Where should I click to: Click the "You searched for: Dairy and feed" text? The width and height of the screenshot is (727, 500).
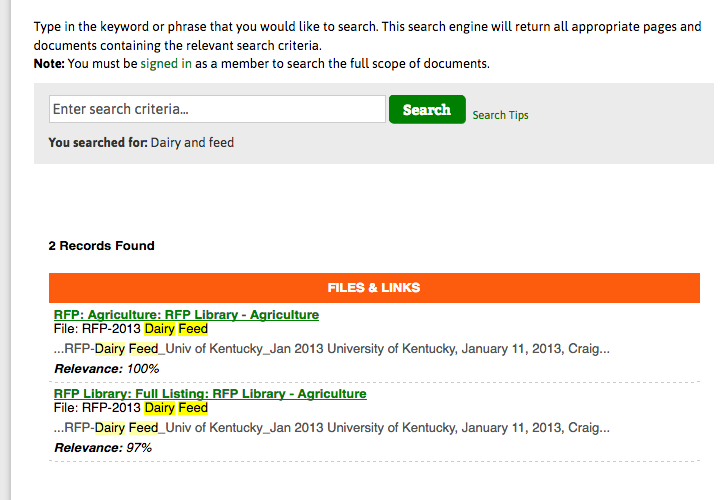point(141,143)
